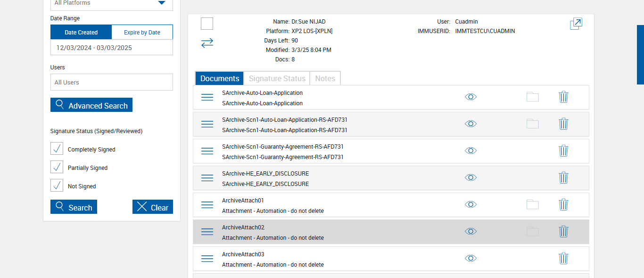Click the Cuadmin user value
The image size is (644, 278).
(x=466, y=22)
